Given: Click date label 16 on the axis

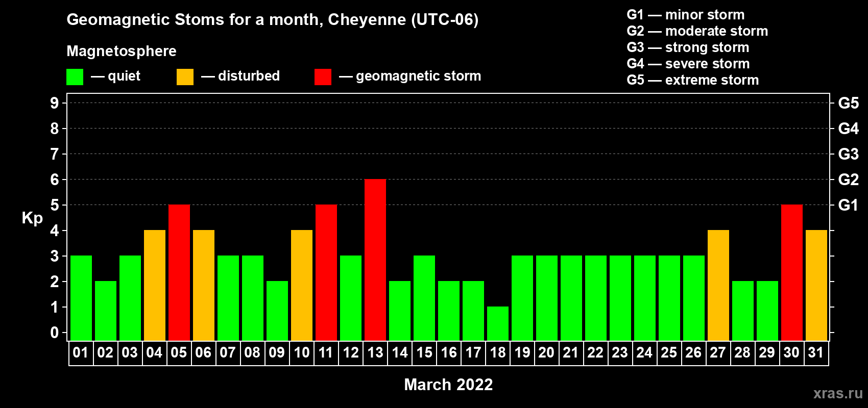Looking at the screenshot, I should pos(449,353).
